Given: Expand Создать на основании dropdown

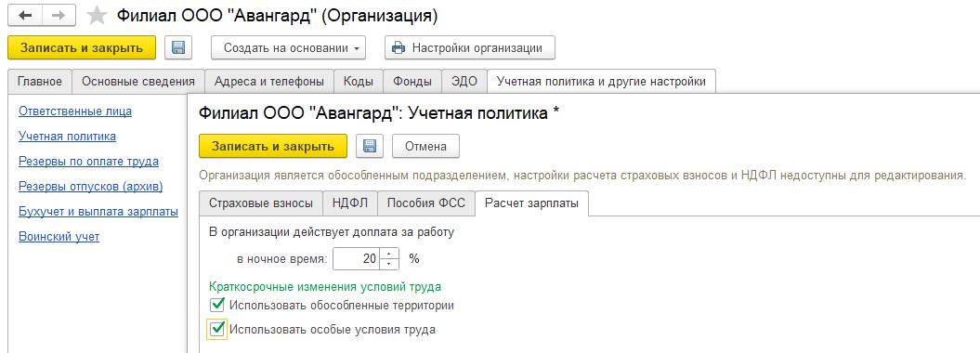Looking at the screenshot, I should click(288, 48).
